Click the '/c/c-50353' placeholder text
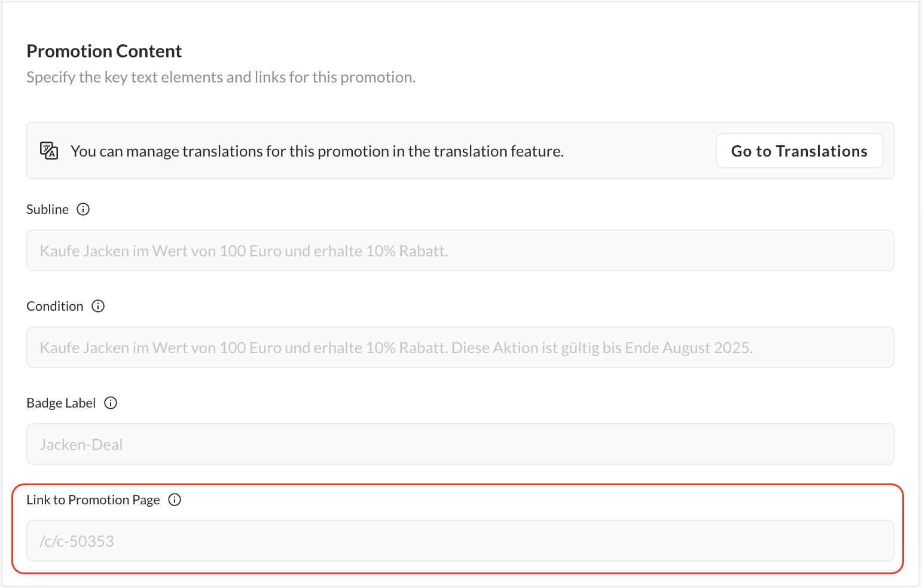This screenshot has height=588, width=922. [77, 541]
